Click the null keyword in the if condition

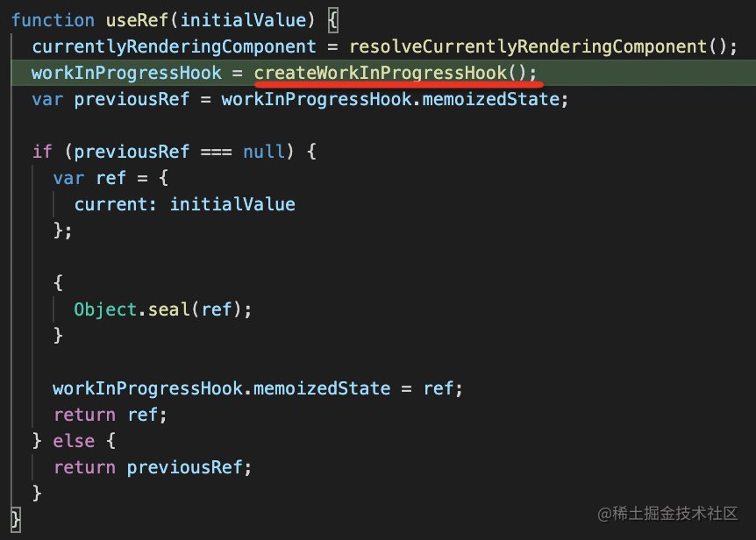pos(264,152)
